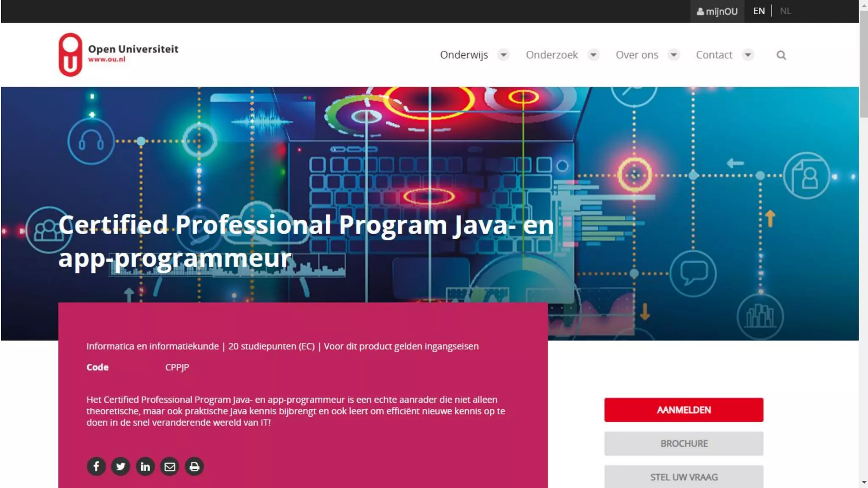Click the red AANMELDEN button
This screenshot has width=868, height=488.
tap(684, 410)
